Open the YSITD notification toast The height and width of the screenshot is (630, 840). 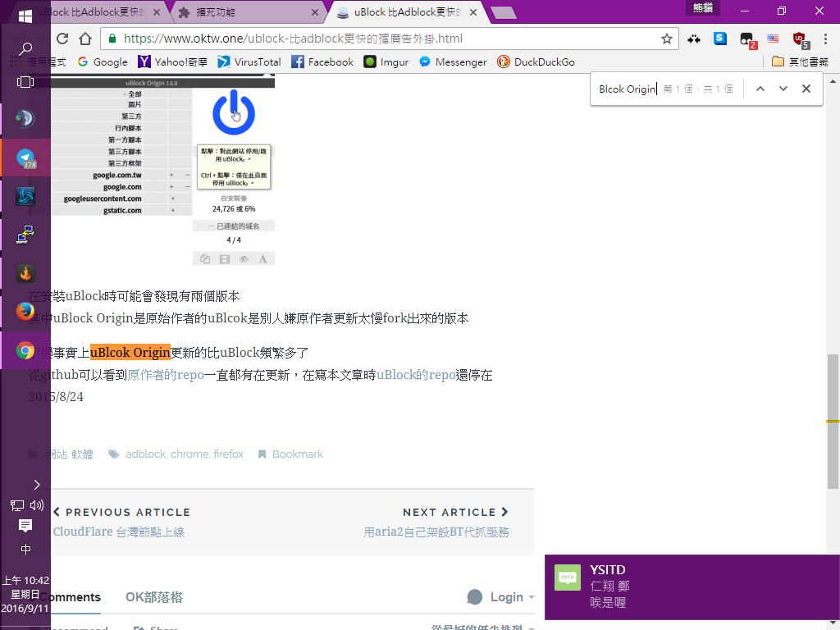pos(692,587)
